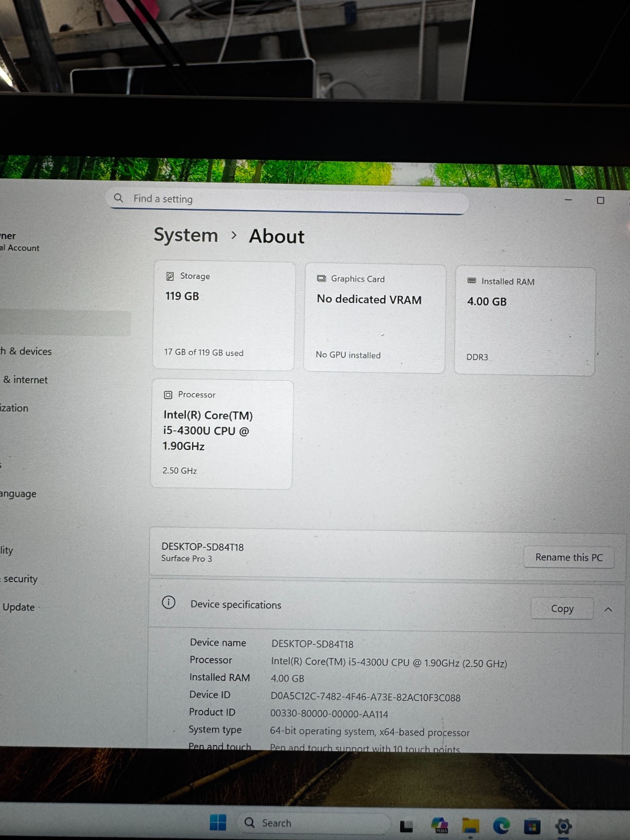Viewport: 630px width, 840px height.
Task: Click the Device specifications info icon
Action: (x=169, y=602)
